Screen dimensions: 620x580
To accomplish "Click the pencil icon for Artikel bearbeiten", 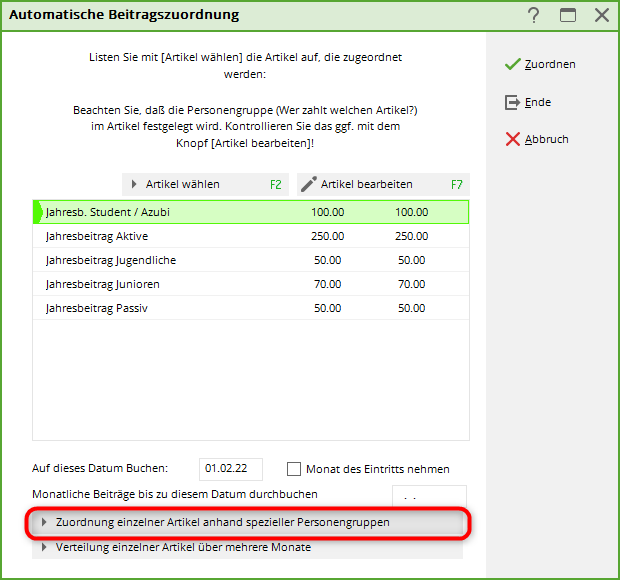I will (x=309, y=184).
